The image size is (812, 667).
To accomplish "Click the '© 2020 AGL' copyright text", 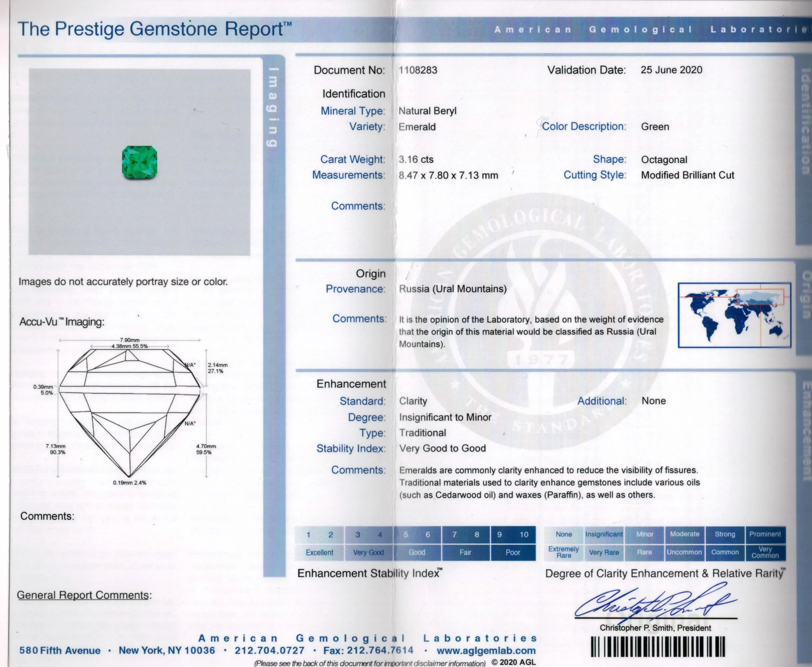I will (513, 662).
